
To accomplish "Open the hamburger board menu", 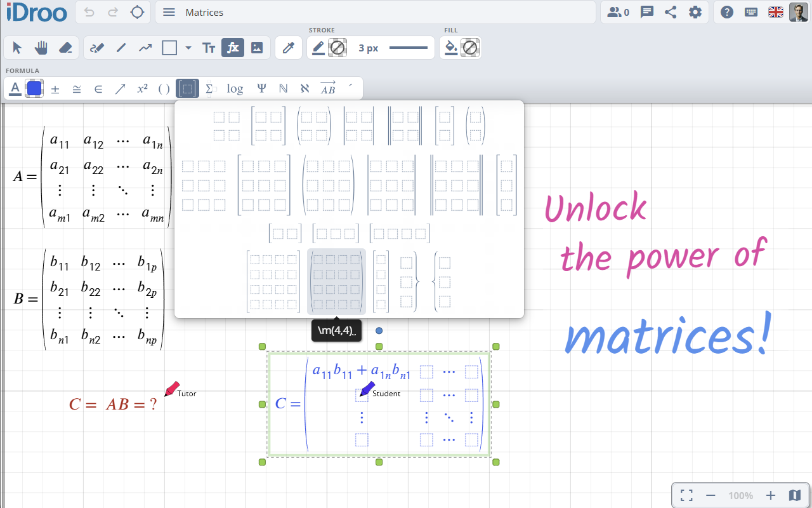I will [169, 11].
